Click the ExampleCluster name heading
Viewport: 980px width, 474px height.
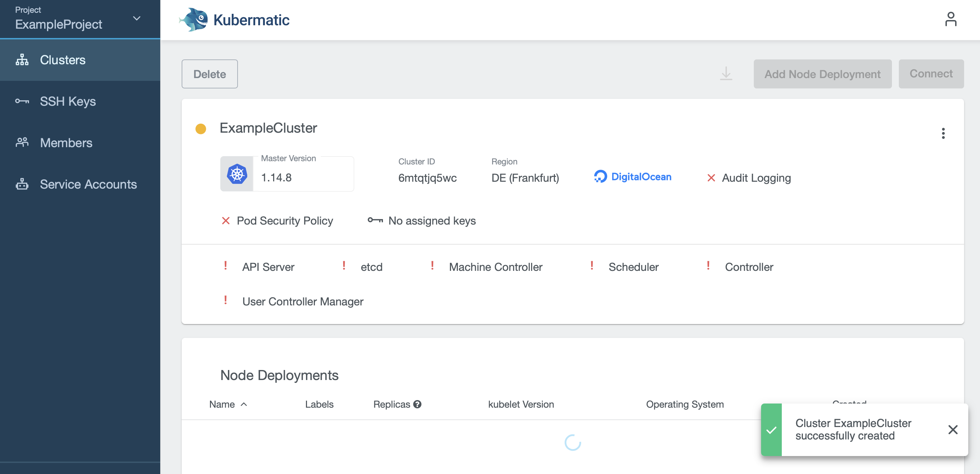point(268,128)
